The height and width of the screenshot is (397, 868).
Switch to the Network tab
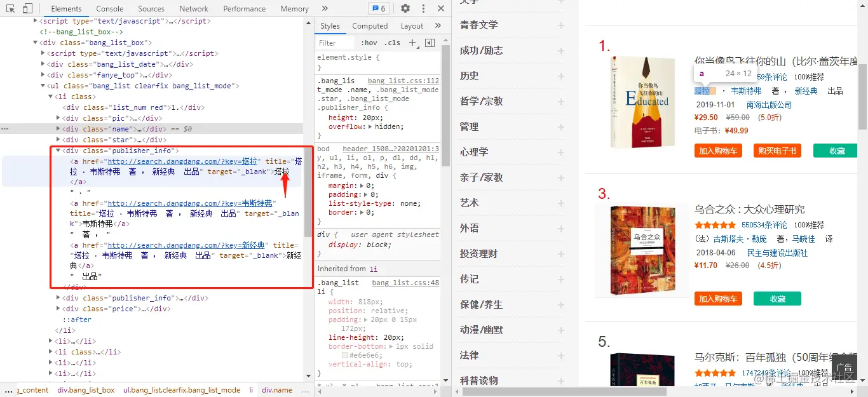[194, 9]
